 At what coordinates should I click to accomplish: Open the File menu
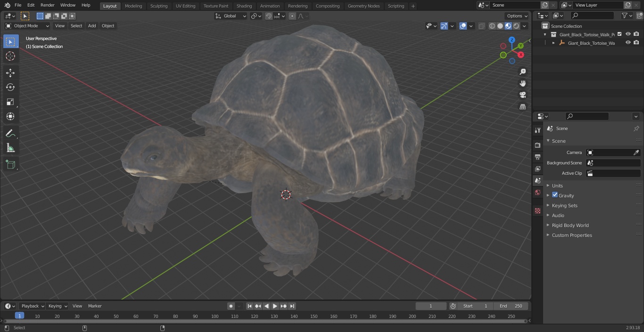click(18, 5)
